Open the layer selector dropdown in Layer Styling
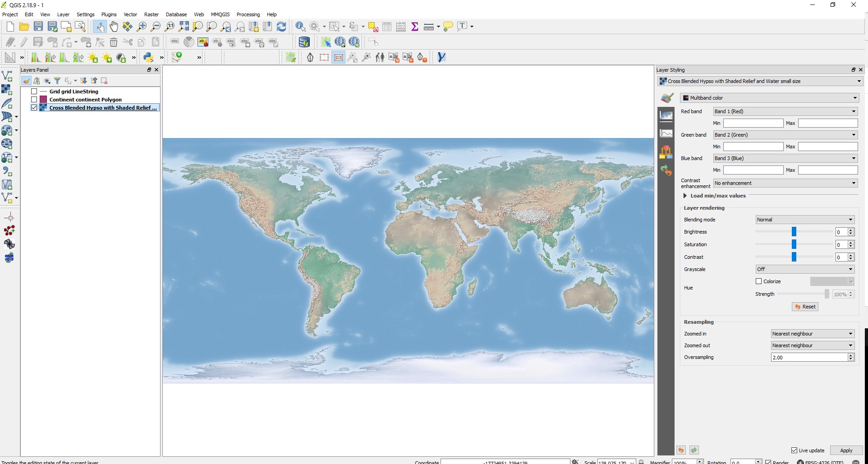Screen dimensions: 868x464 click(760, 81)
